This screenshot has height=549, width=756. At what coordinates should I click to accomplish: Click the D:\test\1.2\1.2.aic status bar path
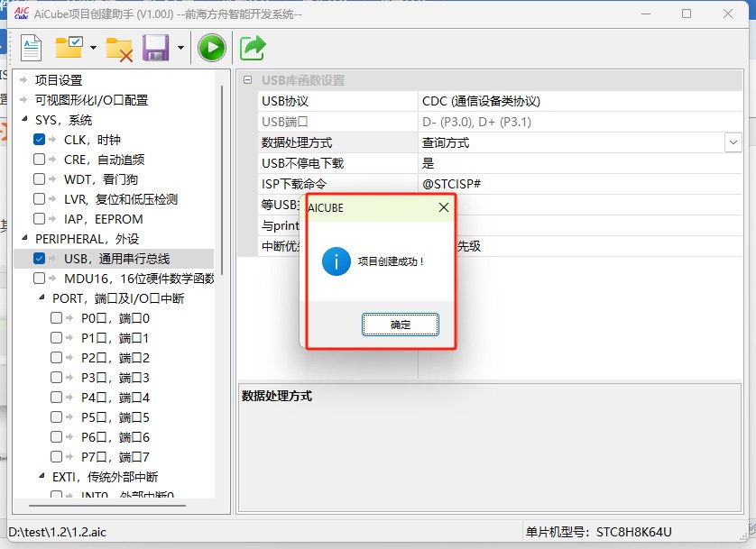pos(58,532)
